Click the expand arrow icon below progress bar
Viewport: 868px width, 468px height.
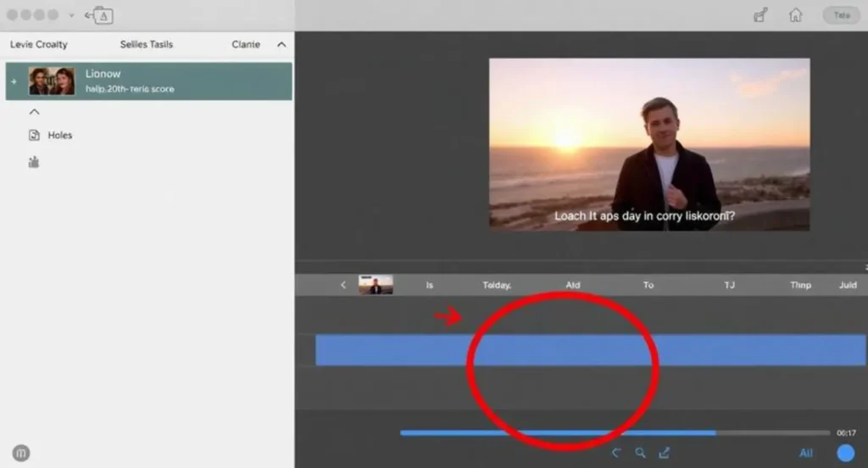coord(665,453)
